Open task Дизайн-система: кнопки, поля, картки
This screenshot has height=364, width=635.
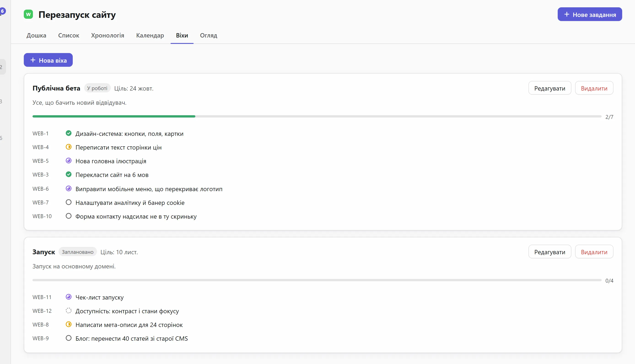[129, 134]
